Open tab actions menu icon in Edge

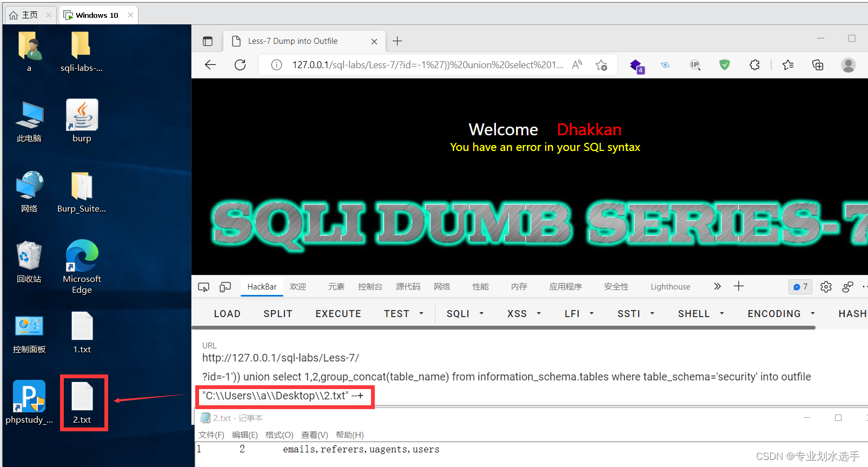(208, 41)
